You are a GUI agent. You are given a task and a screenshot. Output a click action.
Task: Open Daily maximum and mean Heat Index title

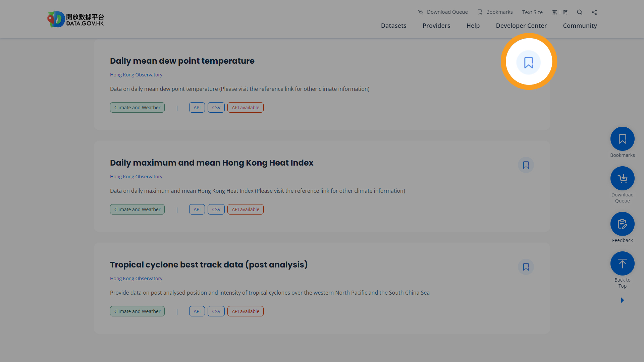[212, 163]
